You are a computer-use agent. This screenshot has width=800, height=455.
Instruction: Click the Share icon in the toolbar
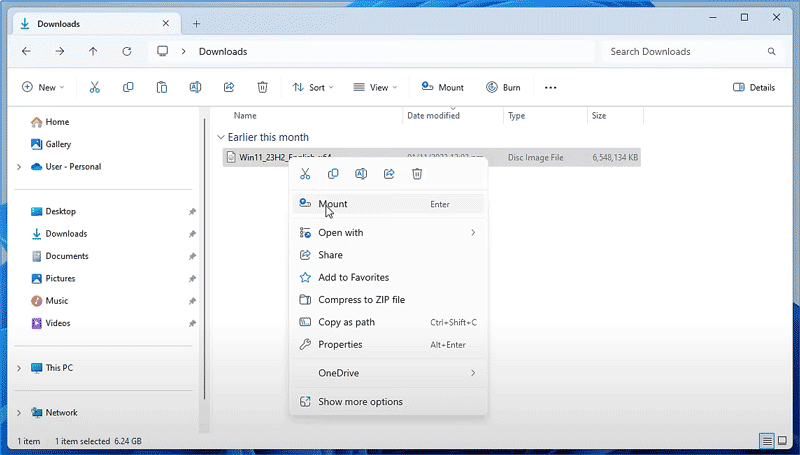pos(229,87)
